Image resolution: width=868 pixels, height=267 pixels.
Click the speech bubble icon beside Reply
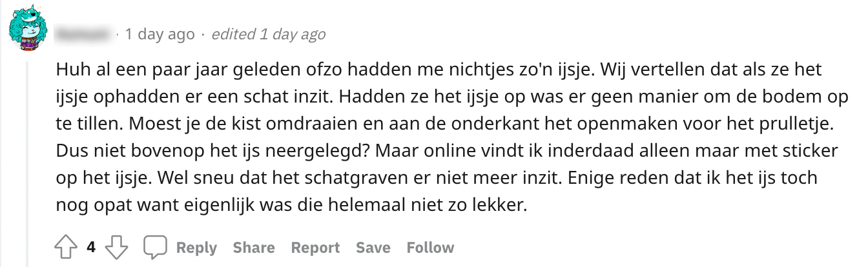[x=155, y=248]
